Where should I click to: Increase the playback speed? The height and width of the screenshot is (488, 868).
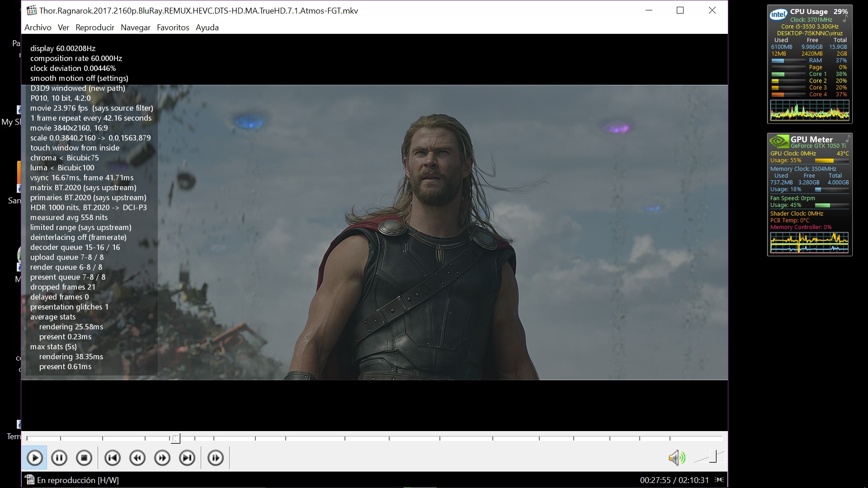(162, 458)
